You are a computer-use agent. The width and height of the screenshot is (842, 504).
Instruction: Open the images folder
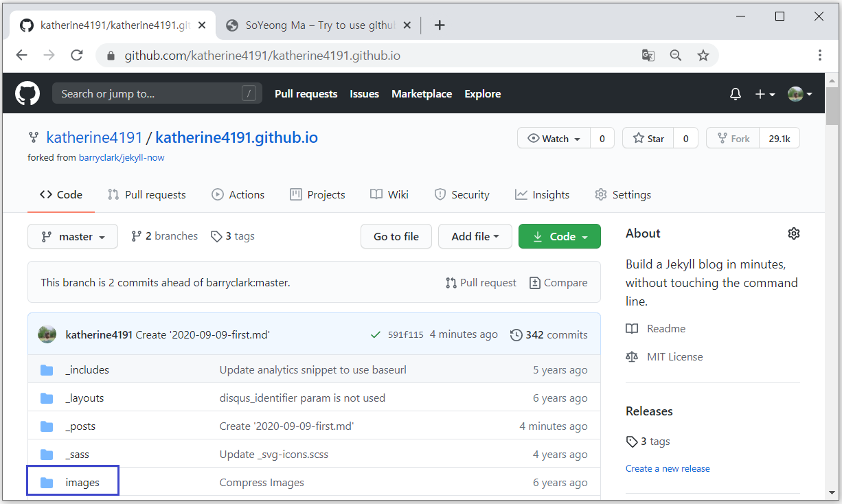tap(82, 483)
